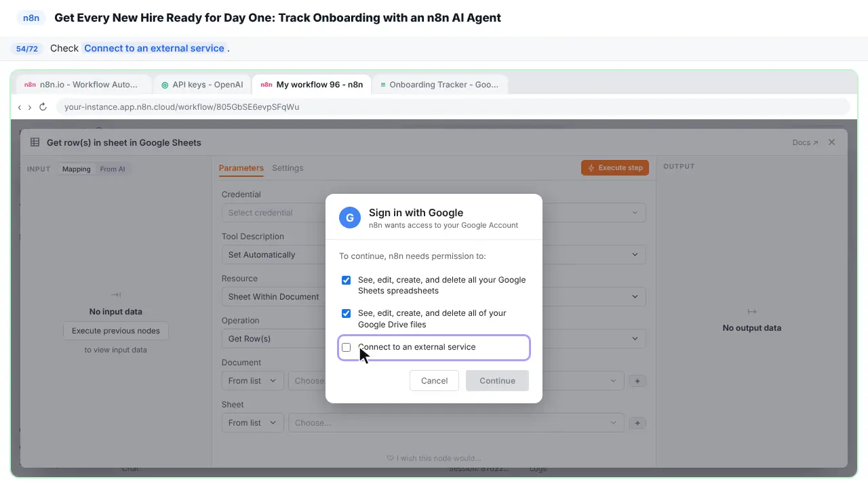Viewport: 868px width, 488px height.
Task: Open the API keys - OpenAI browser tab
Action: [x=202, y=85]
